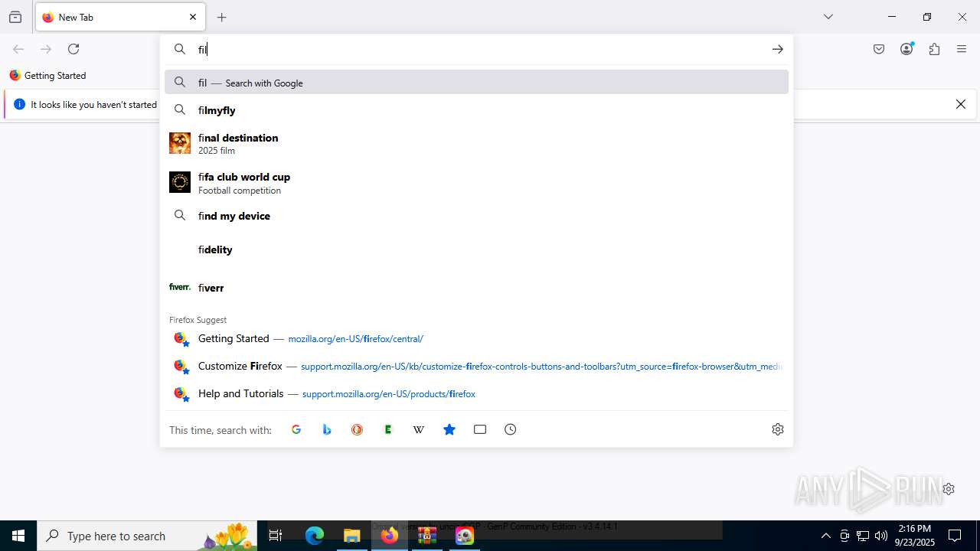Dismiss the notification bar with X
This screenshot has width=980, height=551.
click(x=961, y=104)
